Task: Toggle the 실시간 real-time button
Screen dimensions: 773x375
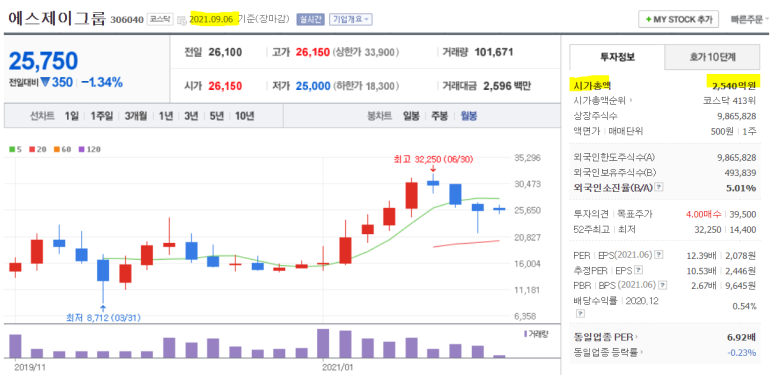Action: coord(310,20)
